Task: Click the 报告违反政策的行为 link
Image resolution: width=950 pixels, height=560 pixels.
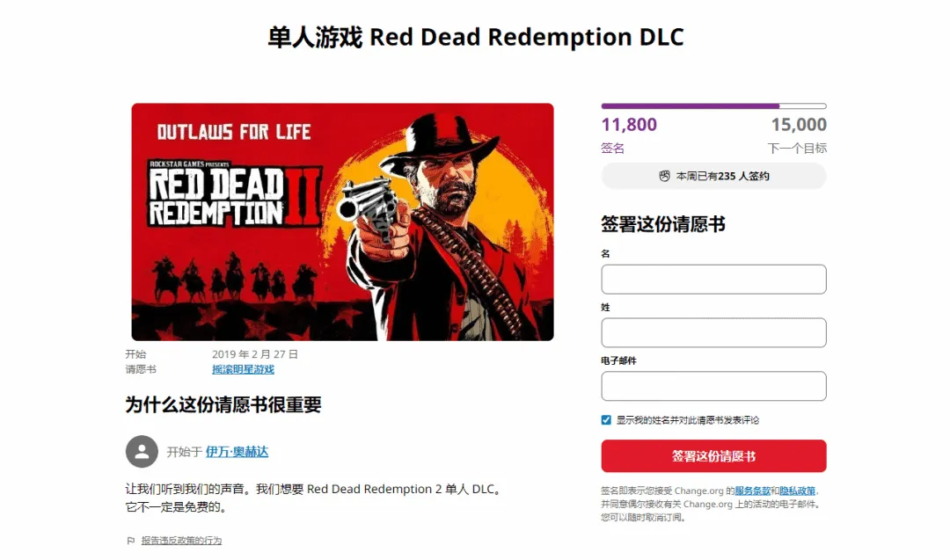Action: pyautogui.click(x=181, y=541)
